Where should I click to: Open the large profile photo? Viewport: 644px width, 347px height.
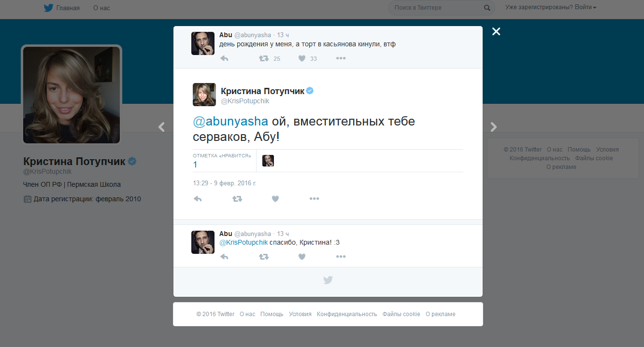[x=72, y=95]
